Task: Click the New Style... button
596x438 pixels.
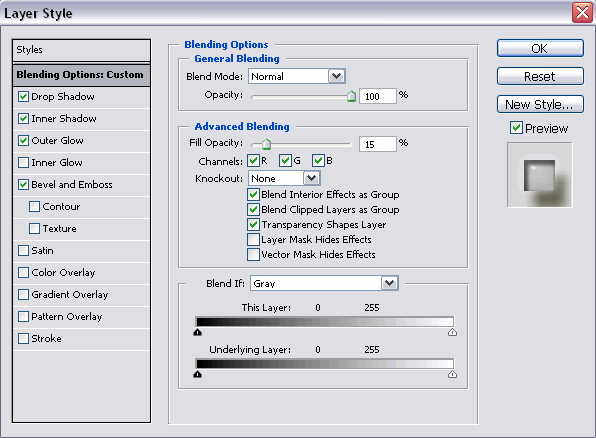Action: tap(540, 104)
